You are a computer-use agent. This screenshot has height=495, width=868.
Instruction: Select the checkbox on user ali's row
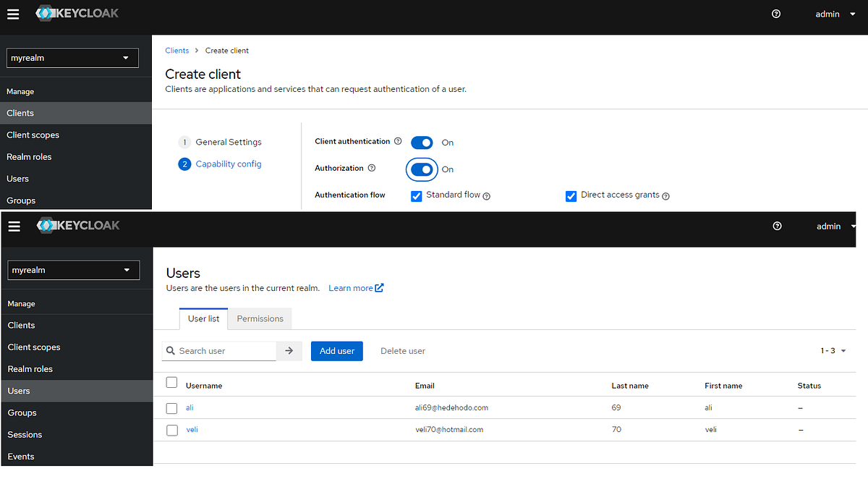point(171,407)
